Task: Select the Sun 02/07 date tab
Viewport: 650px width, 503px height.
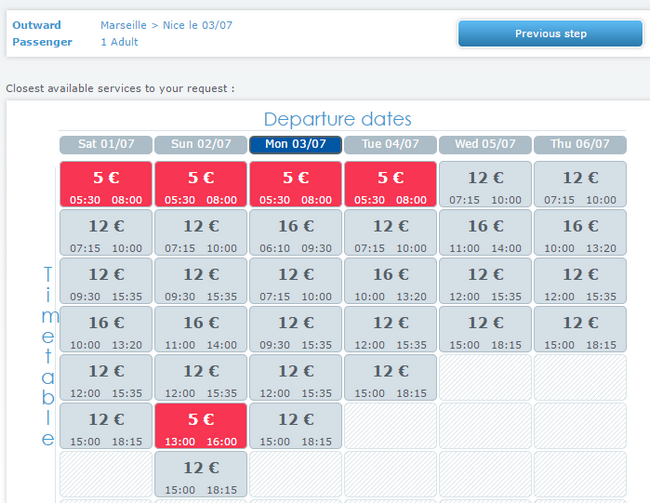Action: 201,144
